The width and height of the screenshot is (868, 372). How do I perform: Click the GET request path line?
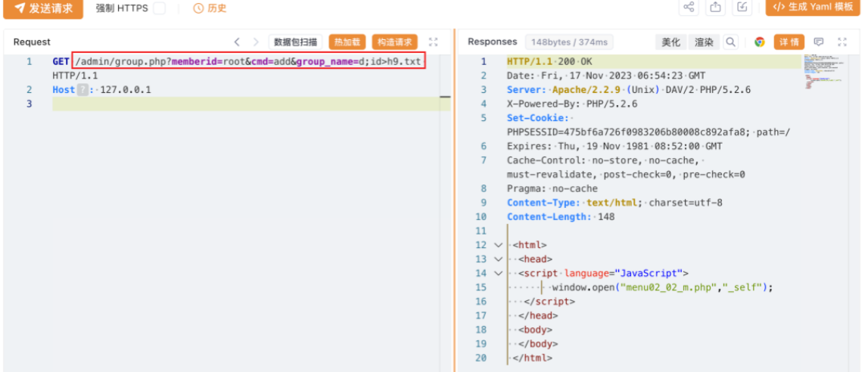[x=249, y=61]
